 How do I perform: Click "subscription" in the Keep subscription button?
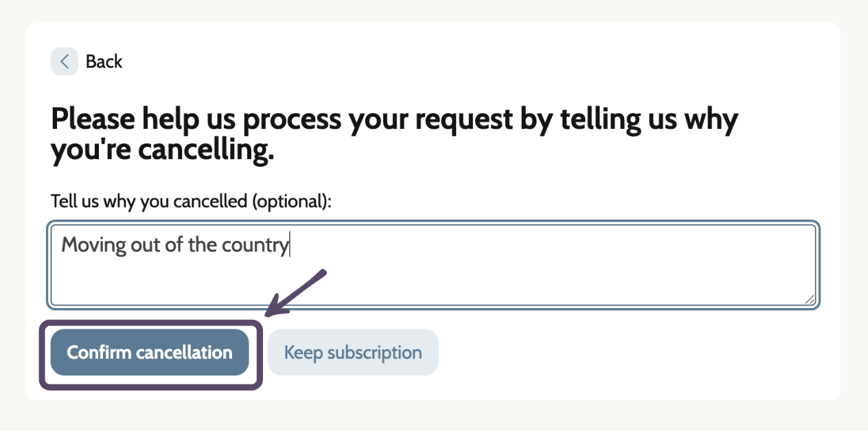(374, 353)
